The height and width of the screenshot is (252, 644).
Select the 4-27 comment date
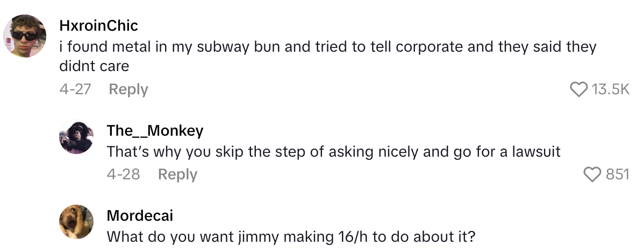coord(75,89)
